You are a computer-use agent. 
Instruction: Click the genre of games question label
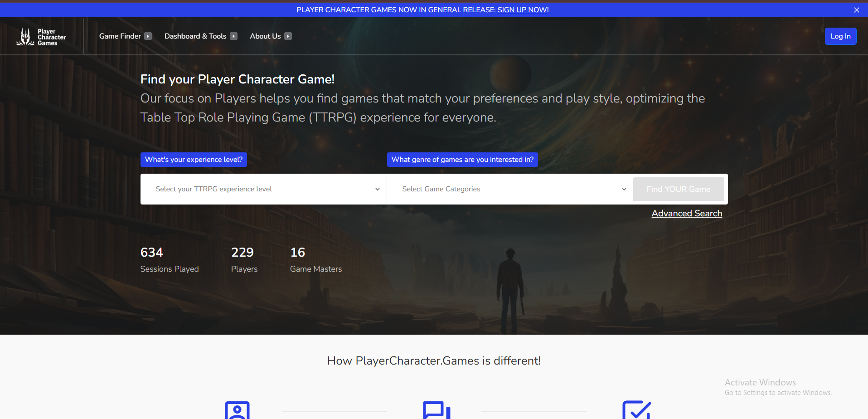(462, 160)
